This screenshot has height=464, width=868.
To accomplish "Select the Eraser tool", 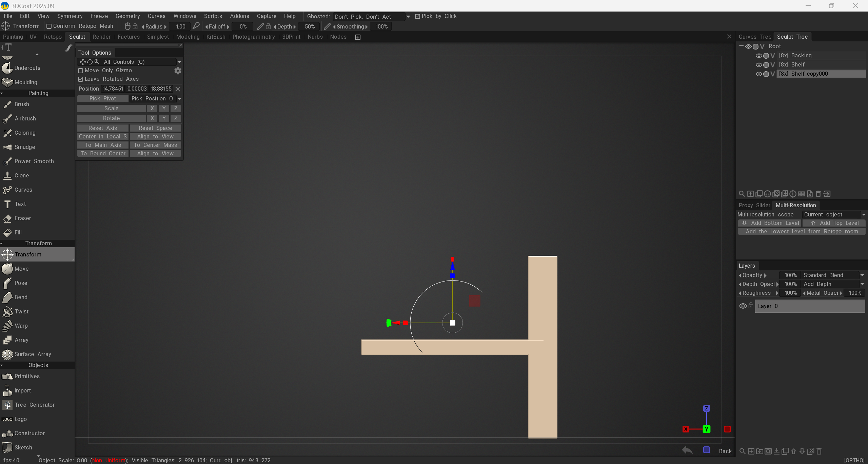I will [x=22, y=218].
